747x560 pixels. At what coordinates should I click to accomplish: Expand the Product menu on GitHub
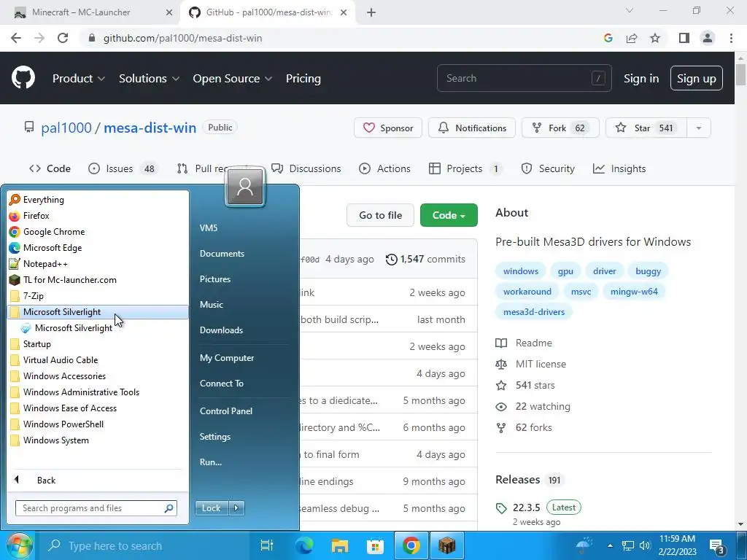coord(79,79)
